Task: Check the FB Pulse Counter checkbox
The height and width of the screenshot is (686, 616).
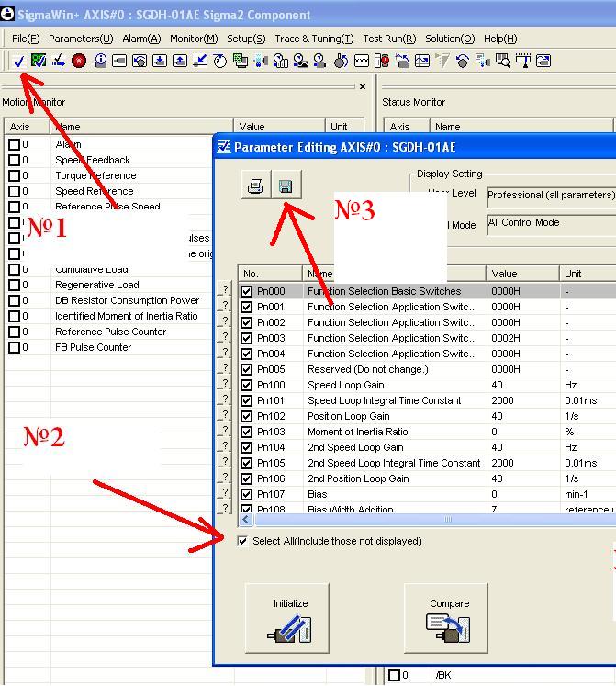Action: click(14, 347)
